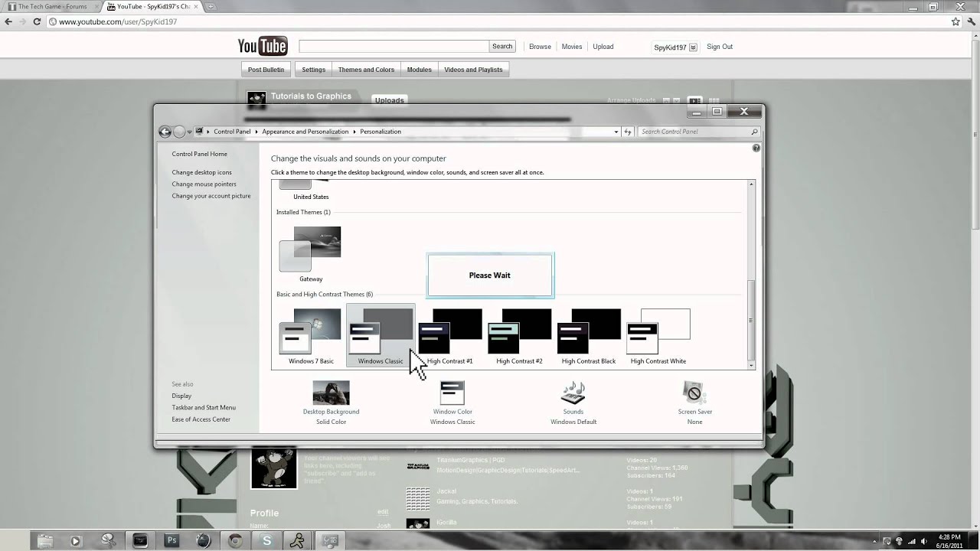Click magnifier icon in Search Control Panel
980x551 pixels.
pyautogui.click(x=754, y=132)
